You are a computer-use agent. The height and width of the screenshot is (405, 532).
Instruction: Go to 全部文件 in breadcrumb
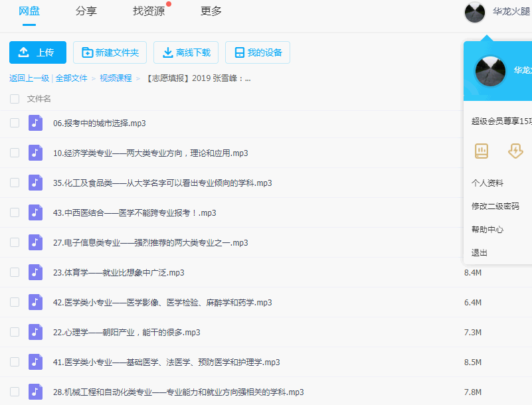coord(71,78)
